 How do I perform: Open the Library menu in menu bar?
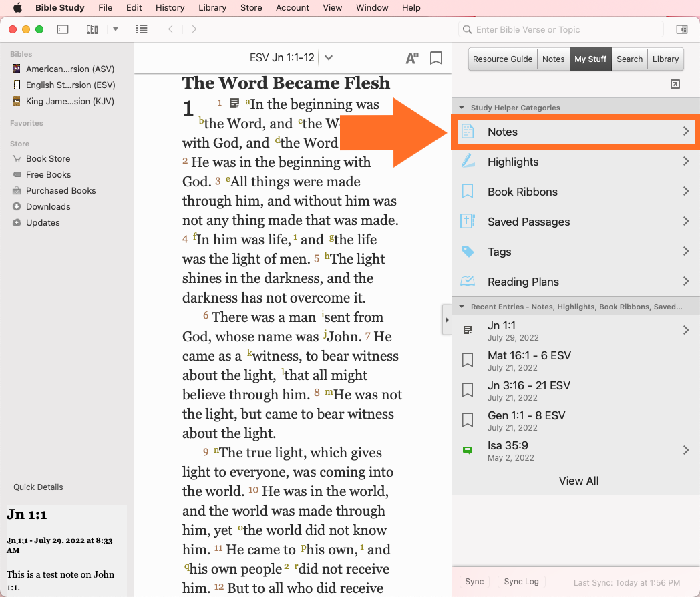click(212, 8)
